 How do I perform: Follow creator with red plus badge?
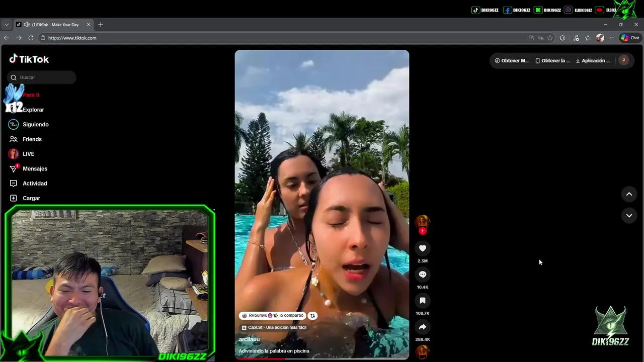[423, 231]
